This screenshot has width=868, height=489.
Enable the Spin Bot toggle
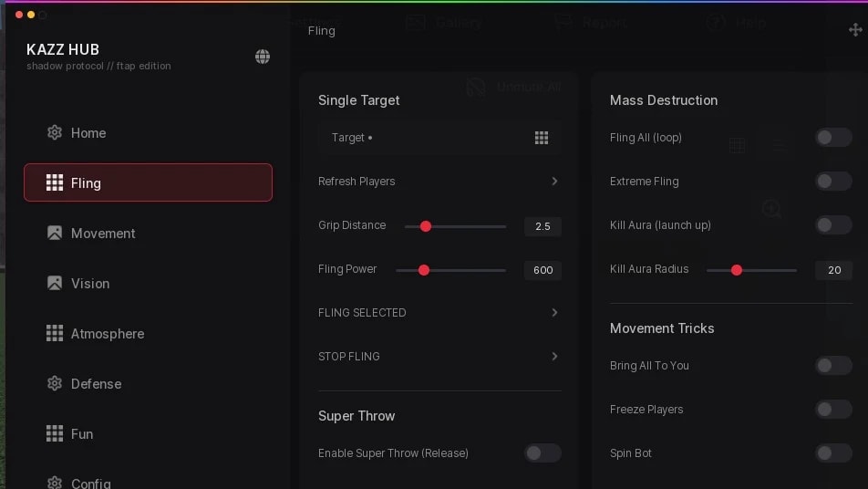click(833, 453)
